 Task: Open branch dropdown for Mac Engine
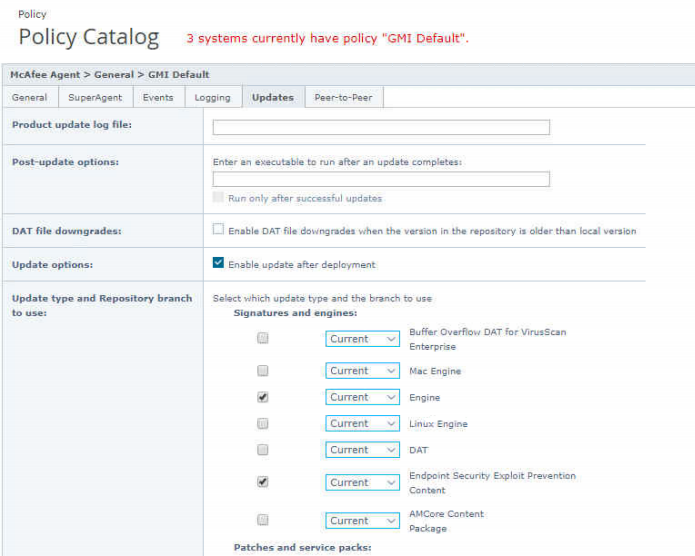(x=363, y=371)
